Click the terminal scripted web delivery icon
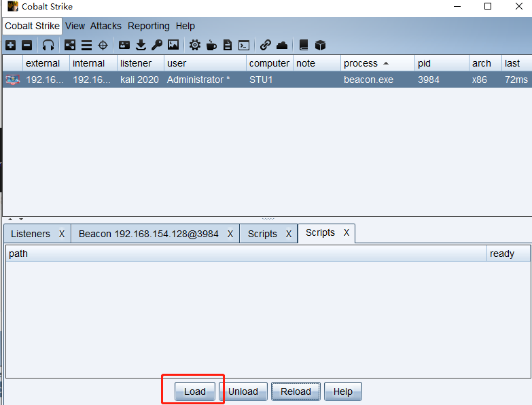 click(x=244, y=45)
